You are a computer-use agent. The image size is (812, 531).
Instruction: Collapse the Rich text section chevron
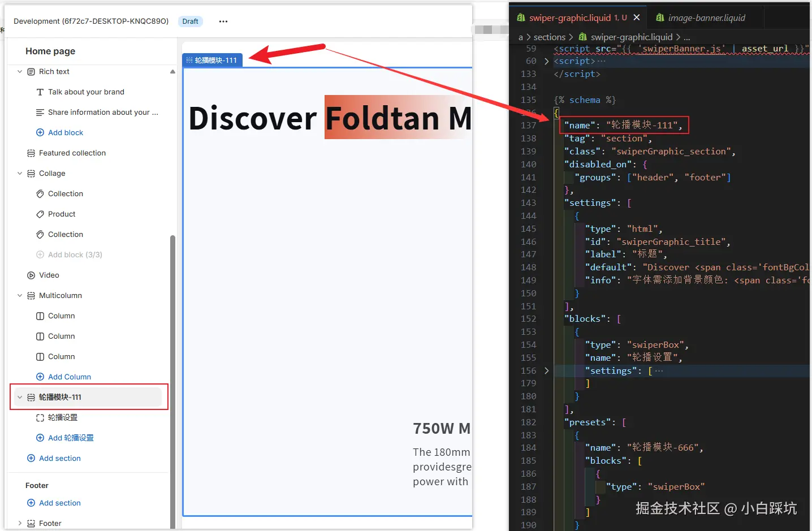click(x=20, y=72)
